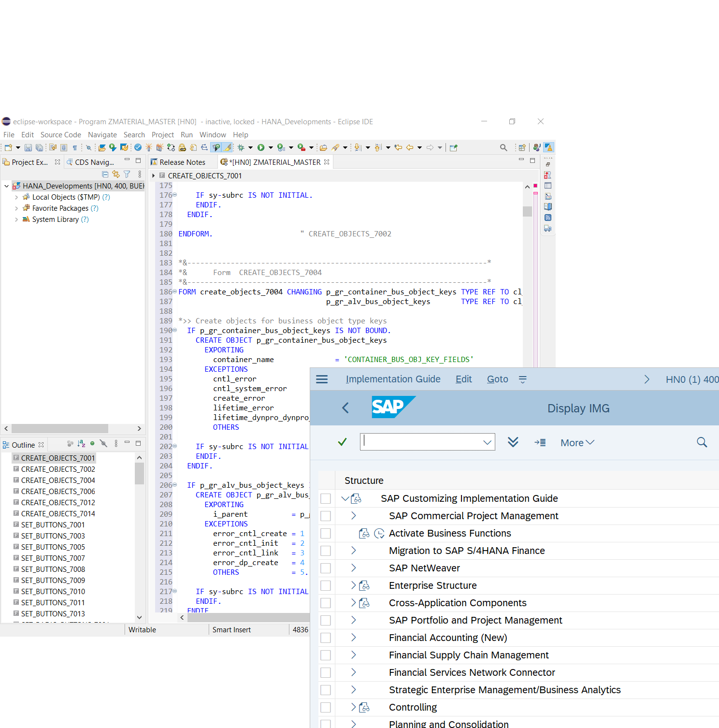Image resolution: width=719 pixels, height=728 pixels.
Task: Click the Controlling entry in IMG structure
Action: coord(413,707)
